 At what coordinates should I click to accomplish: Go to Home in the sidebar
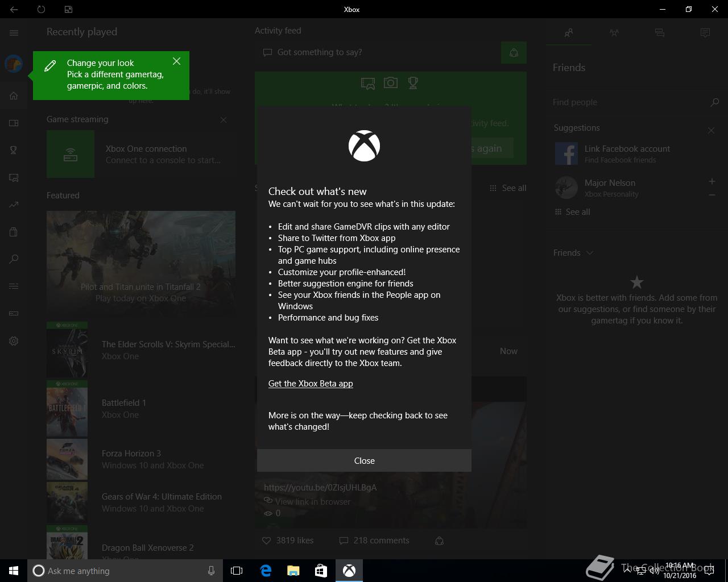14,95
